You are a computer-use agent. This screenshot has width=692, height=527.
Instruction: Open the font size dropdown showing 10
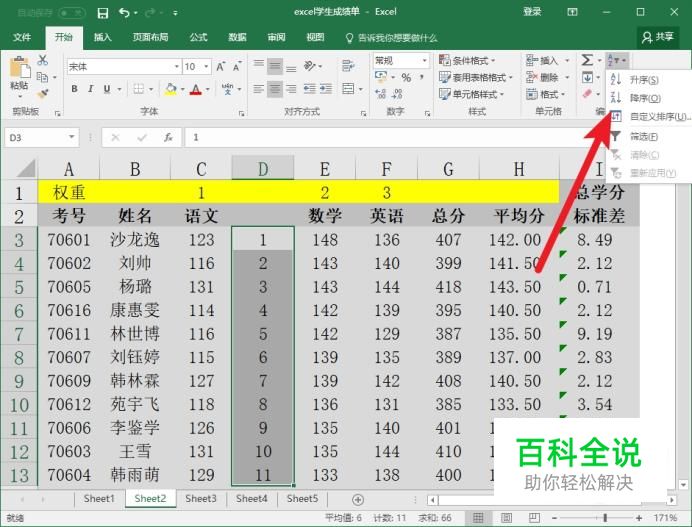pos(206,67)
